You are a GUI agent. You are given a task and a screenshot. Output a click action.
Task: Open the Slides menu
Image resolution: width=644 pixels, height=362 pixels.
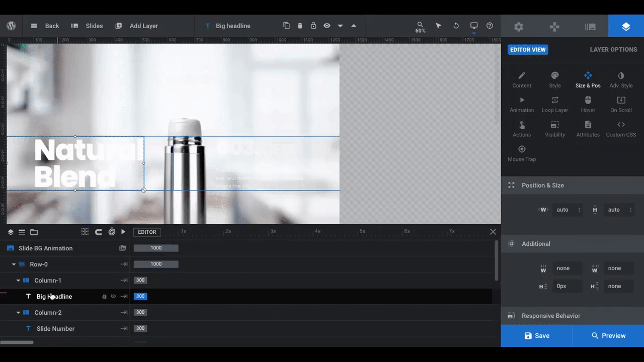87,26
